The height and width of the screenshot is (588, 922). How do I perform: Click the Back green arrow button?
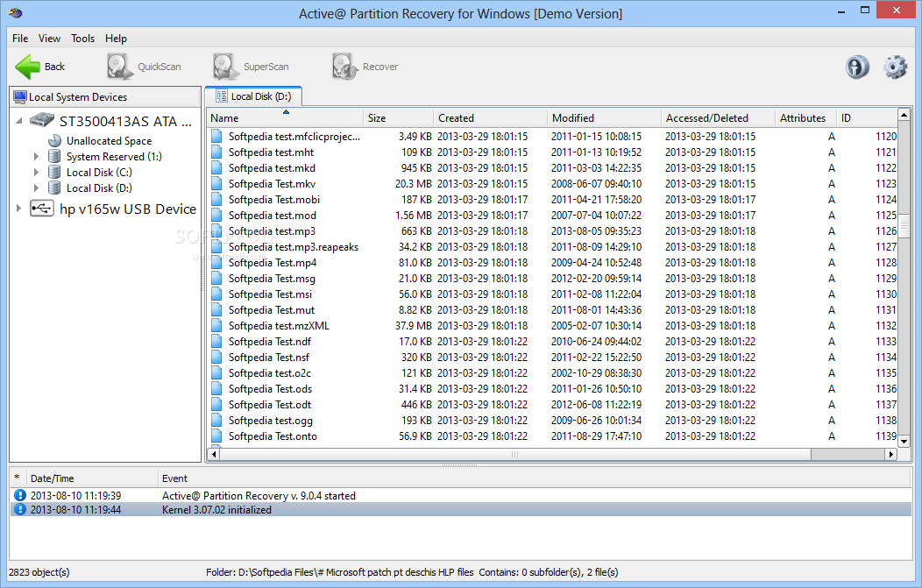(39, 67)
